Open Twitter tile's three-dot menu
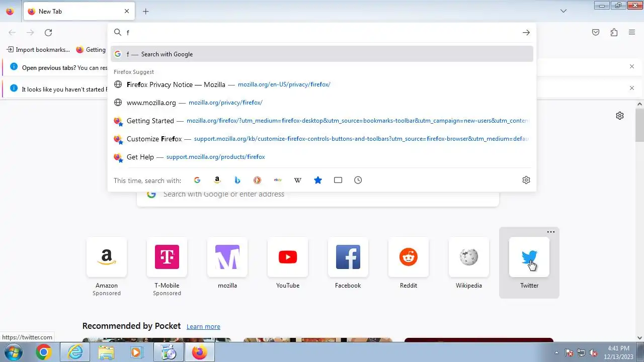 click(x=551, y=232)
